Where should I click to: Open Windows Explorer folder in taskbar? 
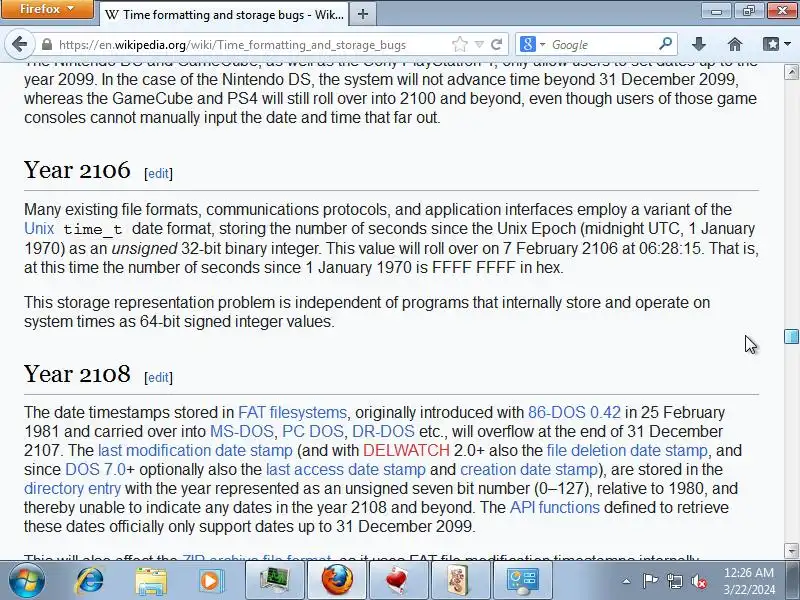point(151,581)
